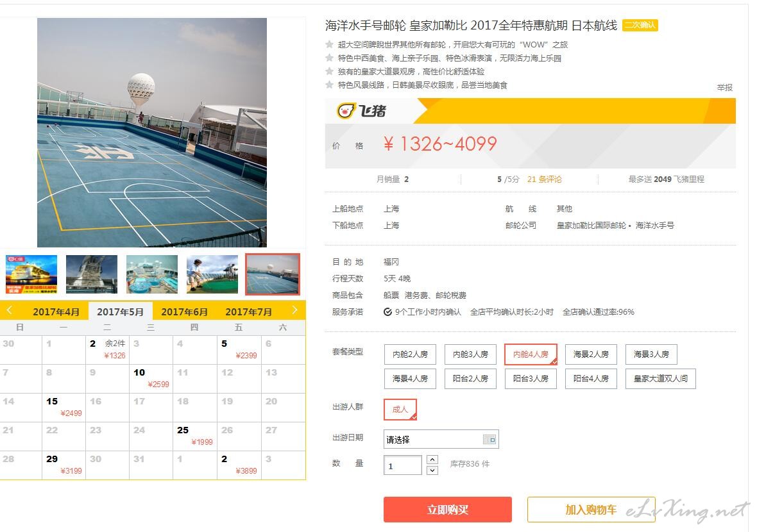
Task: Select the 阳台4人房 package
Action: [x=591, y=379]
